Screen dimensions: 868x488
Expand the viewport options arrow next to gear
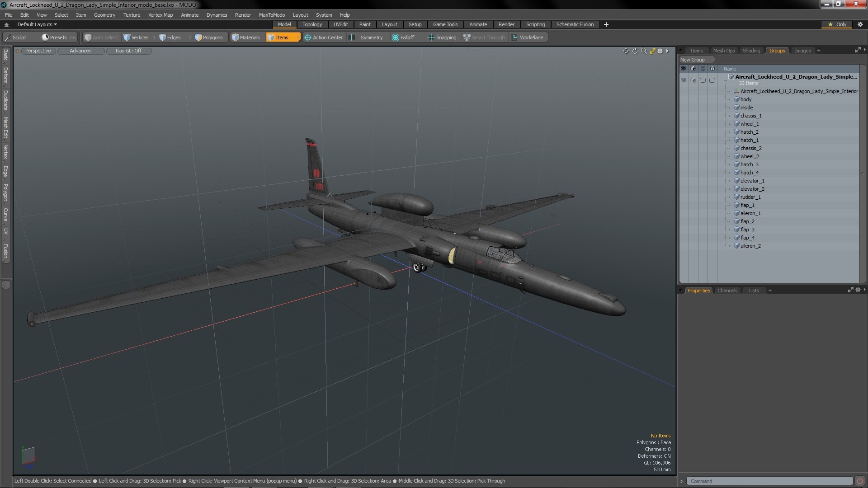coord(667,51)
